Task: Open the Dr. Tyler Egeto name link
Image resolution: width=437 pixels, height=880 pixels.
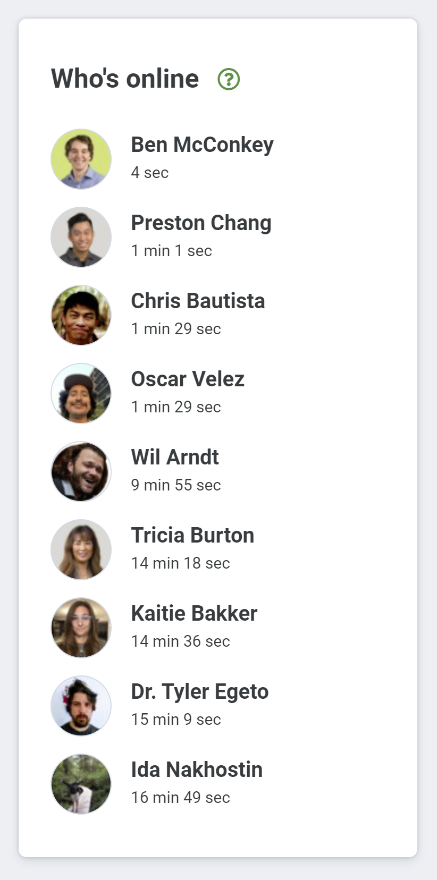Action: [199, 691]
